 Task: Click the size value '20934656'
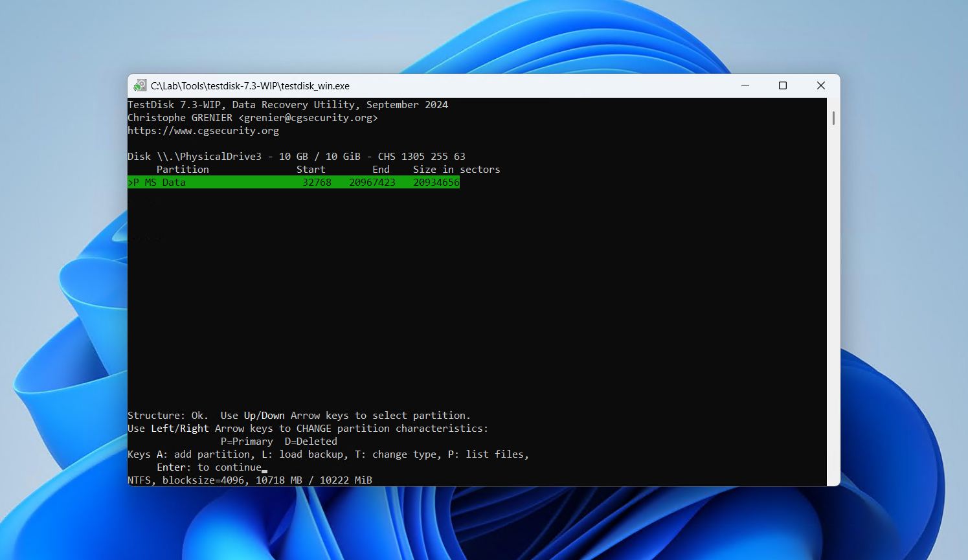(436, 183)
